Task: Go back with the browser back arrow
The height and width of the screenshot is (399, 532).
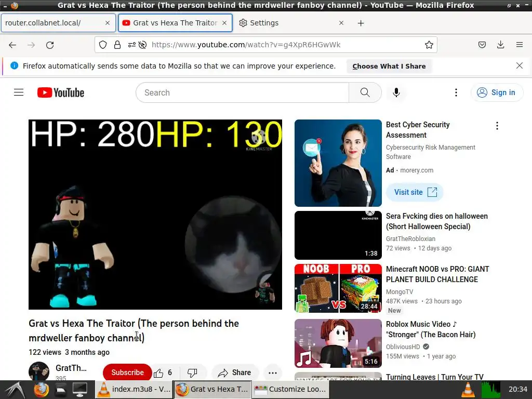Action: pyautogui.click(x=12, y=45)
